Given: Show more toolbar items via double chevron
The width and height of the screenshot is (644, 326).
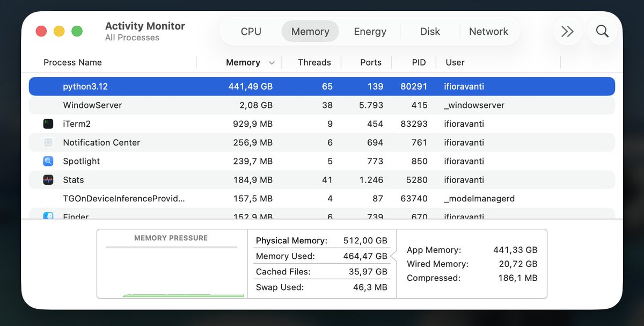Looking at the screenshot, I should [567, 31].
